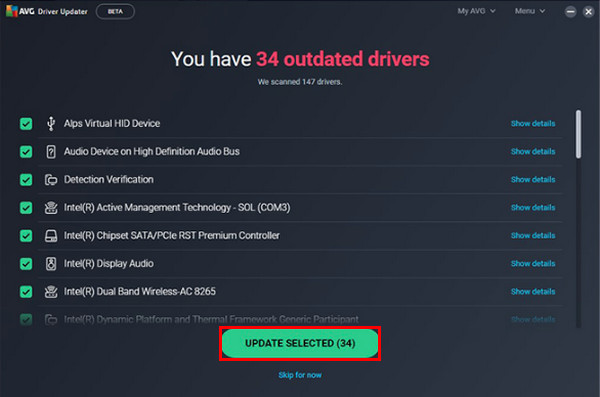
Task: Toggle Intel Dynamic Platform and Thermal Framework checkbox
Action: click(x=26, y=319)
